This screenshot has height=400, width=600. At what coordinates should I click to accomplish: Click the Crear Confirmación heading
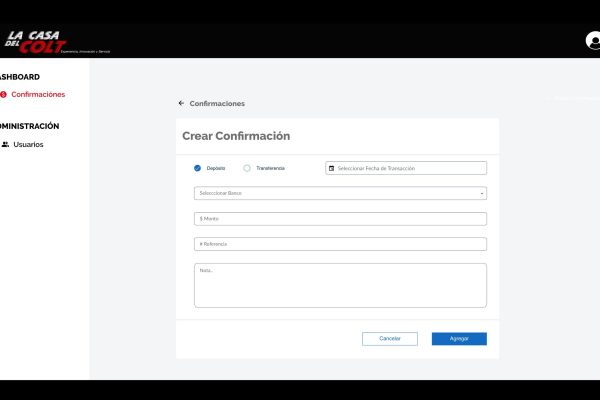(x=236, y=136)
